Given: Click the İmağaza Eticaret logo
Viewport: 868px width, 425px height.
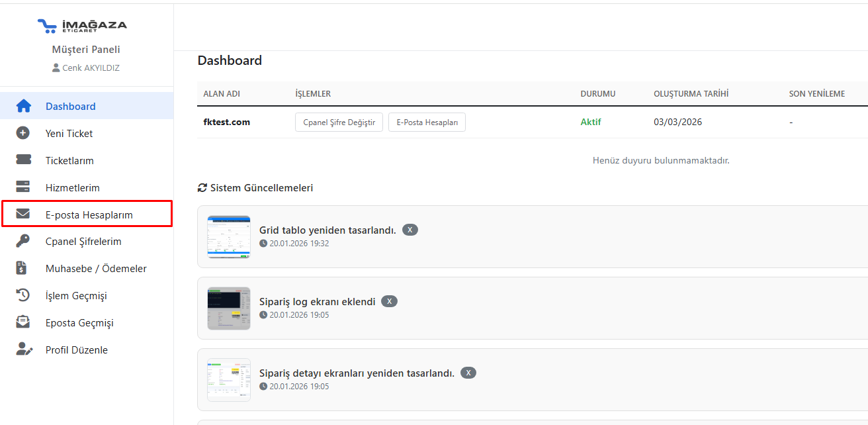Looking at the screenshot, I should pyautogui.click(x=82, y=26).
